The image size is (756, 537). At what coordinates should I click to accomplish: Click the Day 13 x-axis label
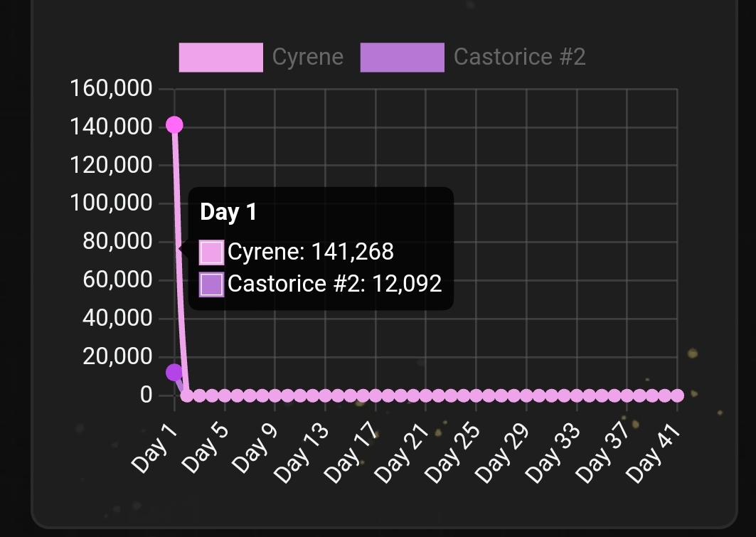point(302,454)
